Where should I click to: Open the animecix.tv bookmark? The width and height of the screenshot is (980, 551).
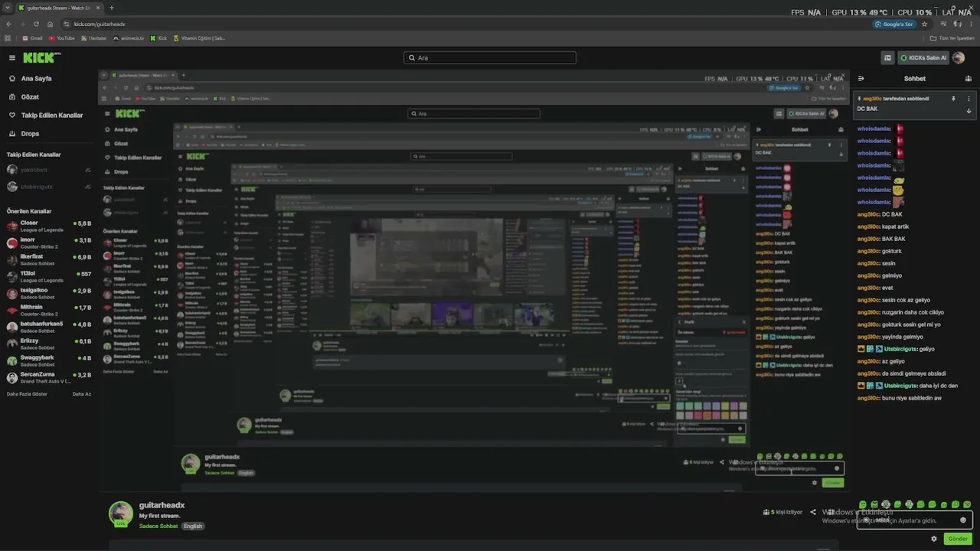pyautogui.click(x=129, y=37)
